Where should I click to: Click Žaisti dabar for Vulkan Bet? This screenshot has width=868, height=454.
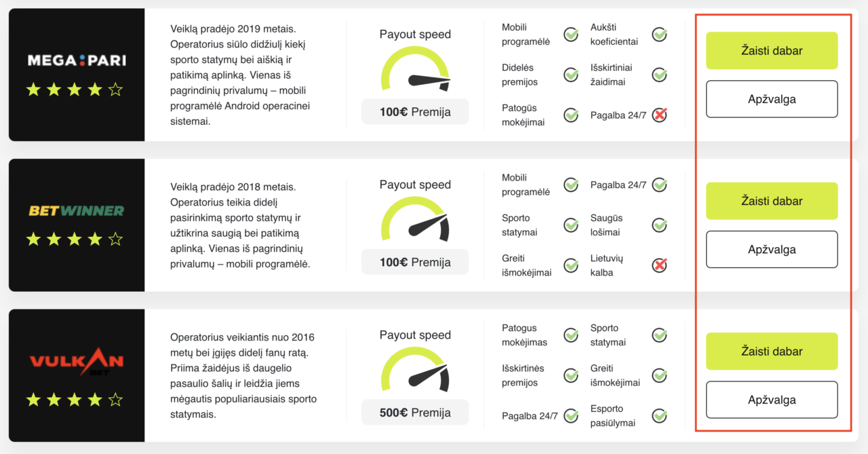(772, 352)
